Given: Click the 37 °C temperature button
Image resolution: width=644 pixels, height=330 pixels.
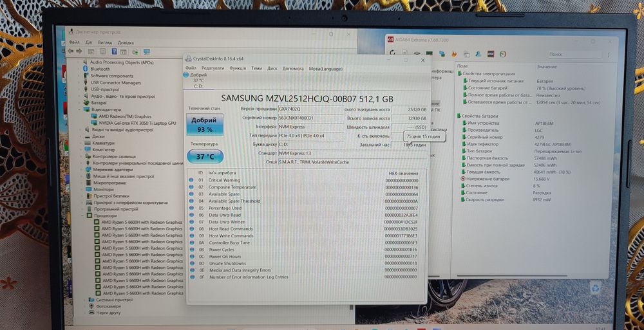Looking at the screenshot, I should pyautogui.click(x=205, y=156).
